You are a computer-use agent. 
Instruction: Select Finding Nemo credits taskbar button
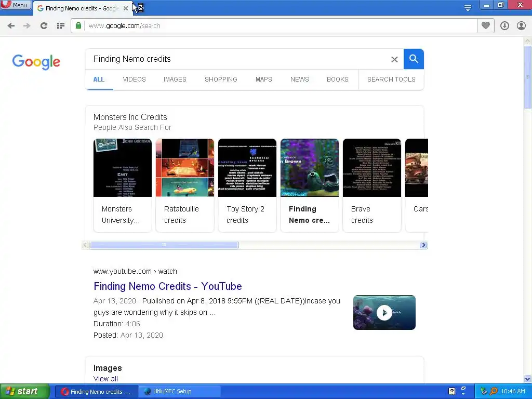[96, 392]
